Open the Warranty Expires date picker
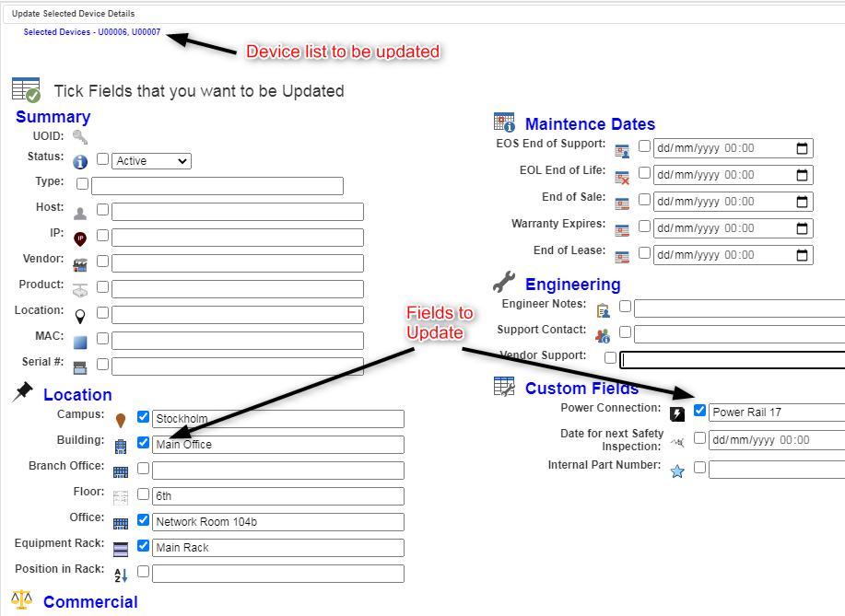Viewport: 845px width, 616px height. [802, 228]
